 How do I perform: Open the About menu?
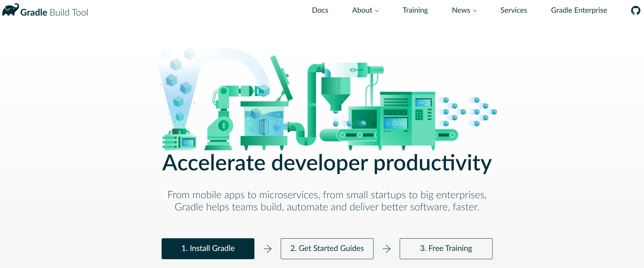[x=362, y=10]
